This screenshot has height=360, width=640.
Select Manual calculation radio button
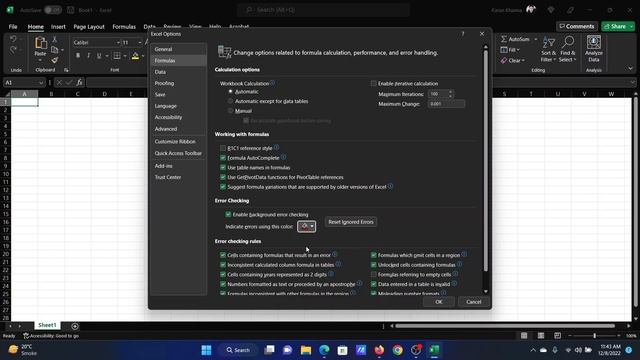tap(231, 111)
